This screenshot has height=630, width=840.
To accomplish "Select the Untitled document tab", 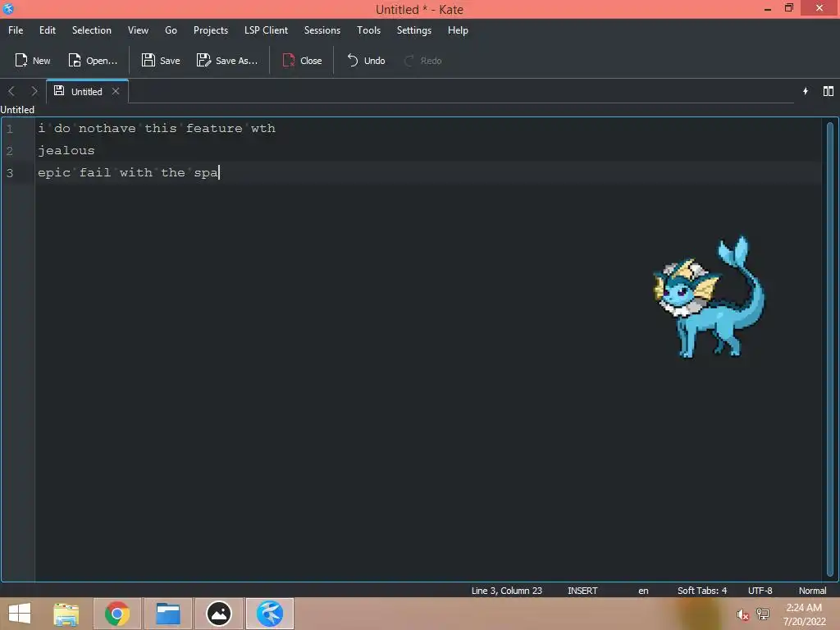I will coord(87,91).
